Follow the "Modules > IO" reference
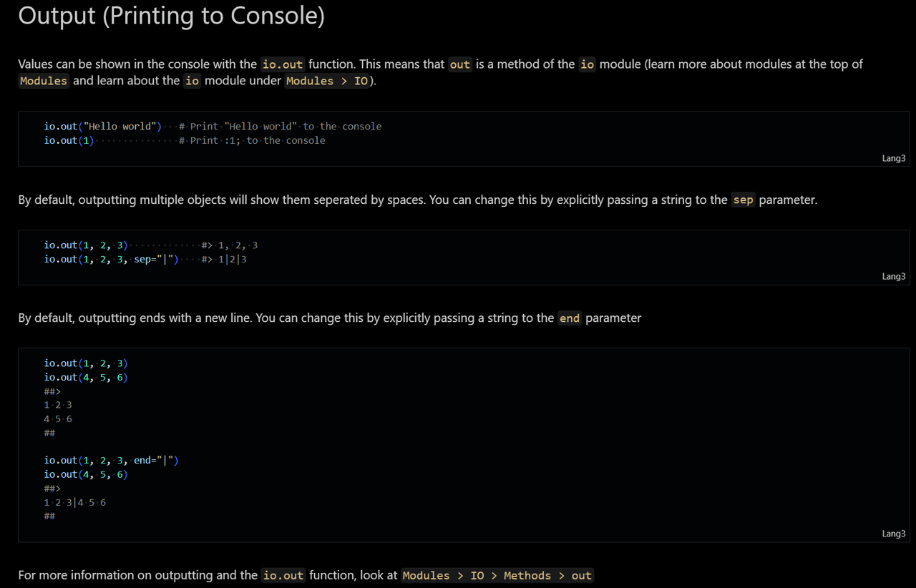 coord(327,81)
